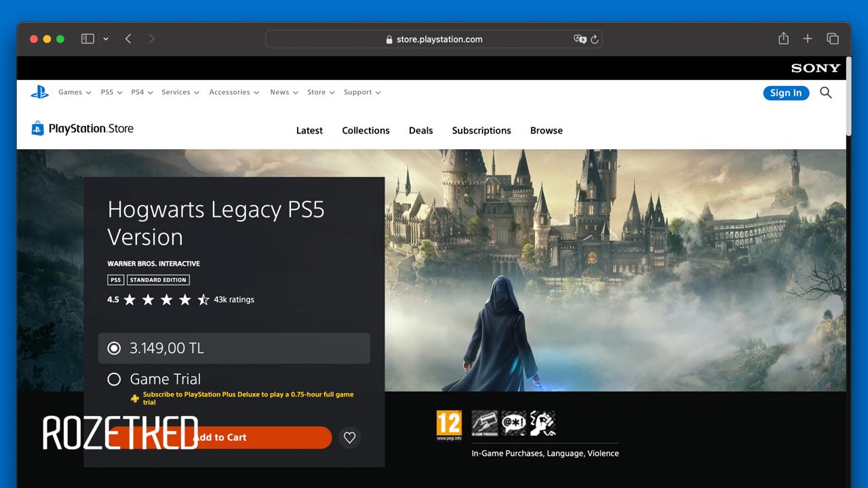Click the SONY logo
The width and height of the screenshot is (868, 488).
[815, 68]
